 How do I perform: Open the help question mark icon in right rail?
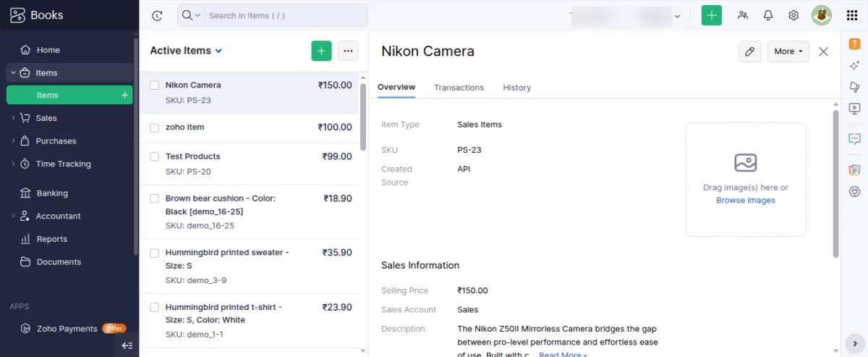point(854,43)
